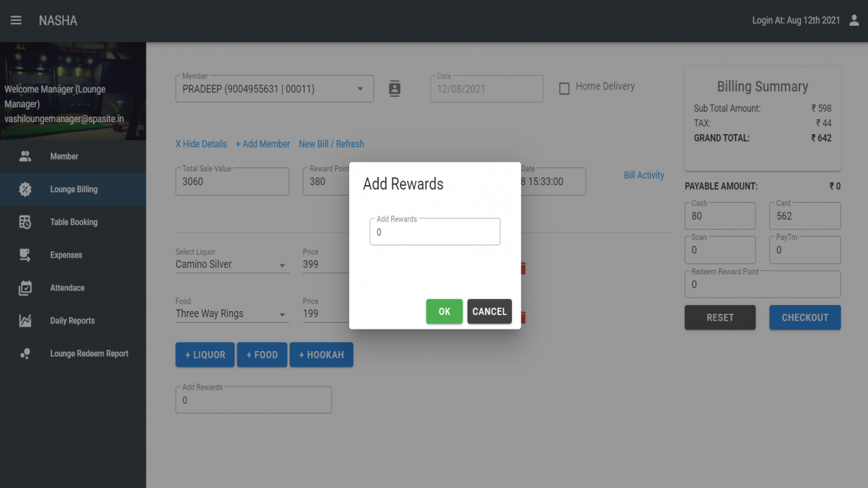The width and height of the screenshot is (868, 488).
Task: Click the Attendace calendar icon
Action: click(x=25, y=288)
